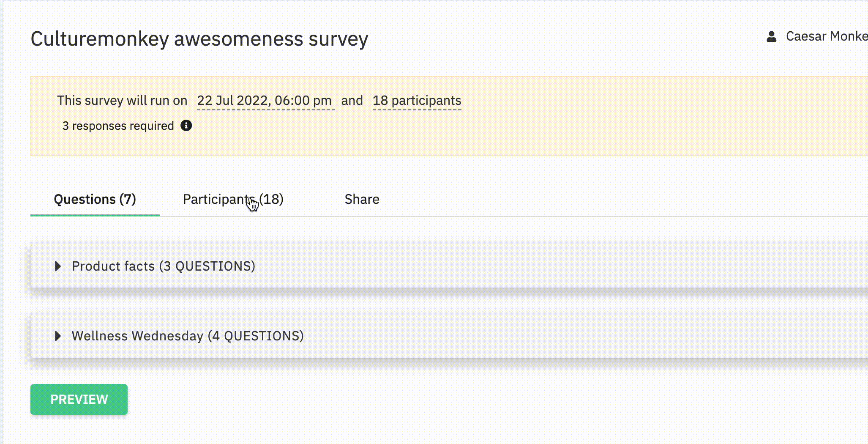Click the user profile icon

(x=772, y=36)
